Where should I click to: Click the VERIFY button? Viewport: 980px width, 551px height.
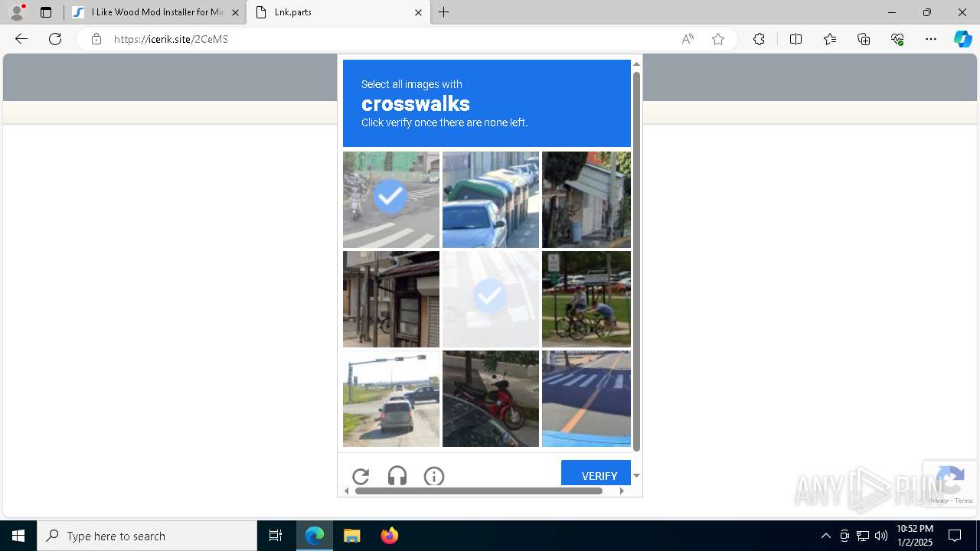(596, 474)
